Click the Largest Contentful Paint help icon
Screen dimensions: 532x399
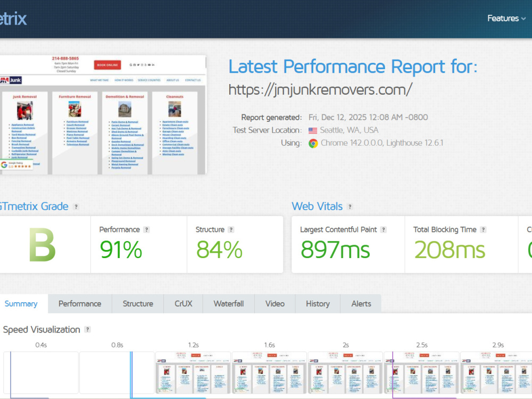384,230
